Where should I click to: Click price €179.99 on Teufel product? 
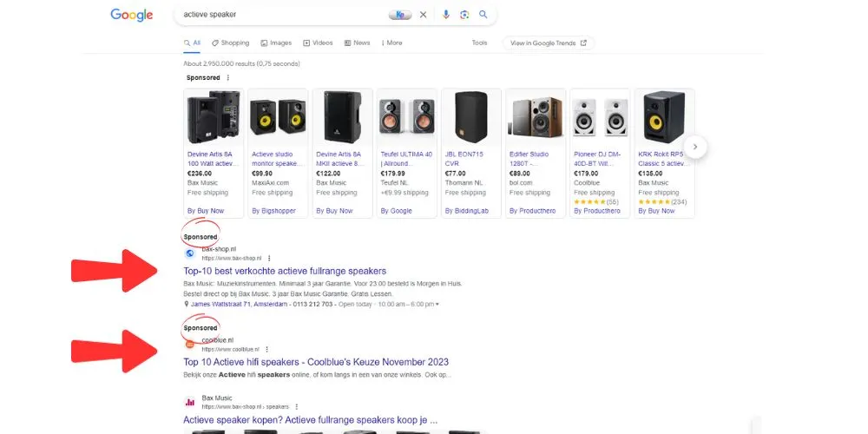click(x=392, y=174)
